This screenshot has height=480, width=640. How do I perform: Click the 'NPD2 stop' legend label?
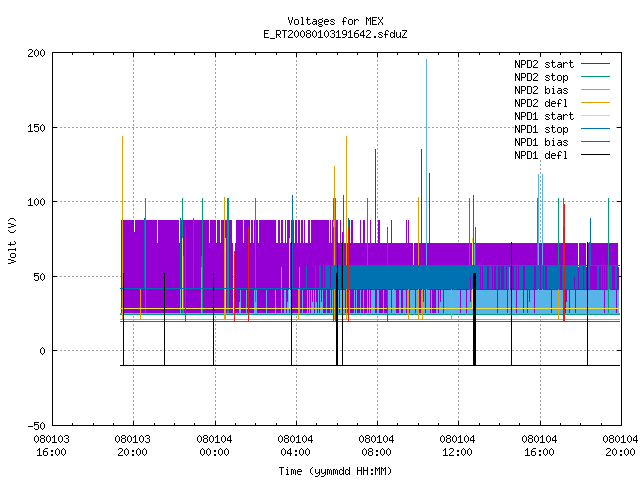tap(541, 77)
